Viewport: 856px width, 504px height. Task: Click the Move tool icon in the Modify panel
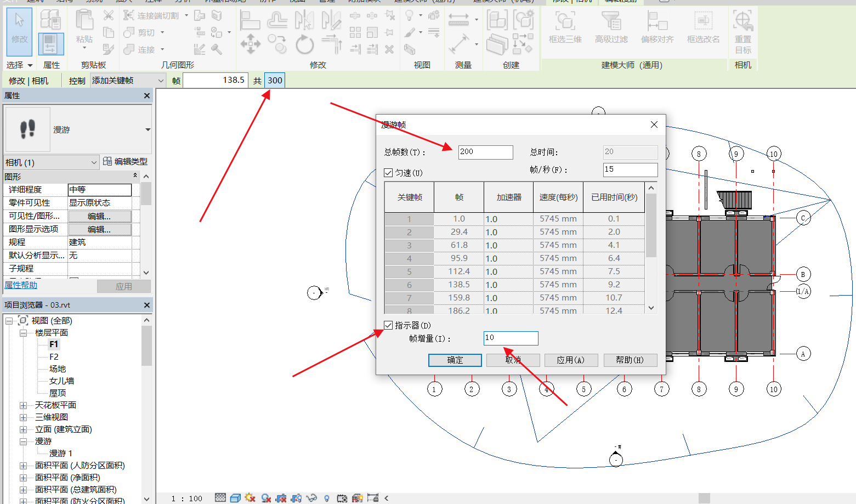point(251,44)
